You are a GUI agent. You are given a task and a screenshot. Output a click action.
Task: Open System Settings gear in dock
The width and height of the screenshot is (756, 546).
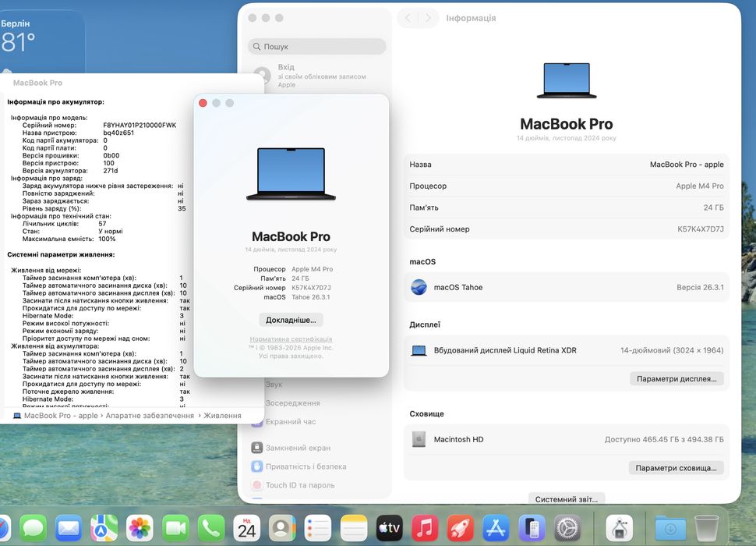567,528
